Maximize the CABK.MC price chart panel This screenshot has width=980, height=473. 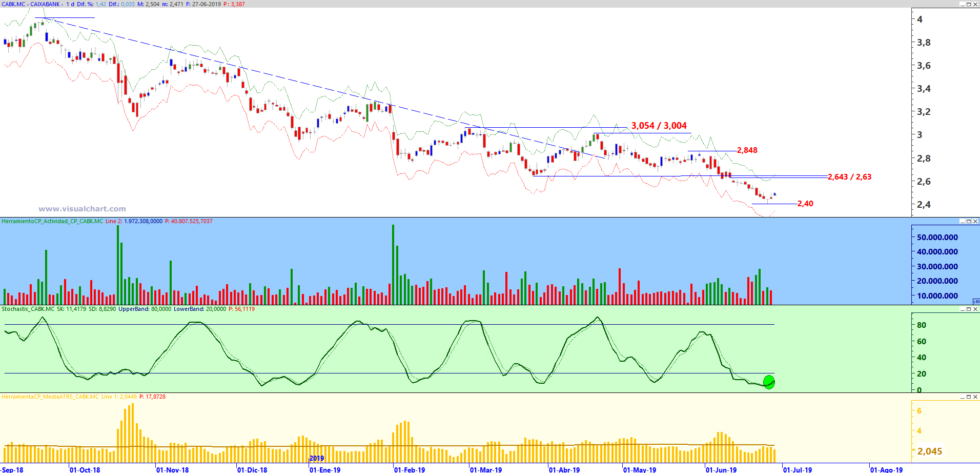coord(969,4)
